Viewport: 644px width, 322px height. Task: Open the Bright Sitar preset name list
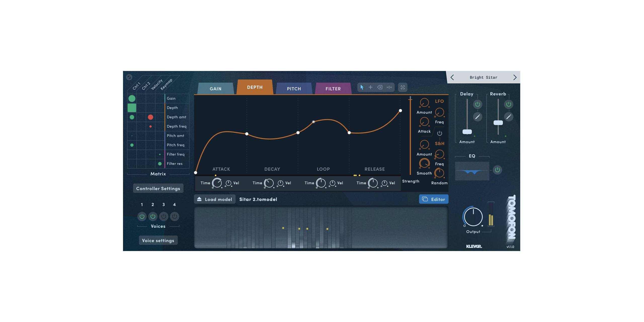point(483,77)
